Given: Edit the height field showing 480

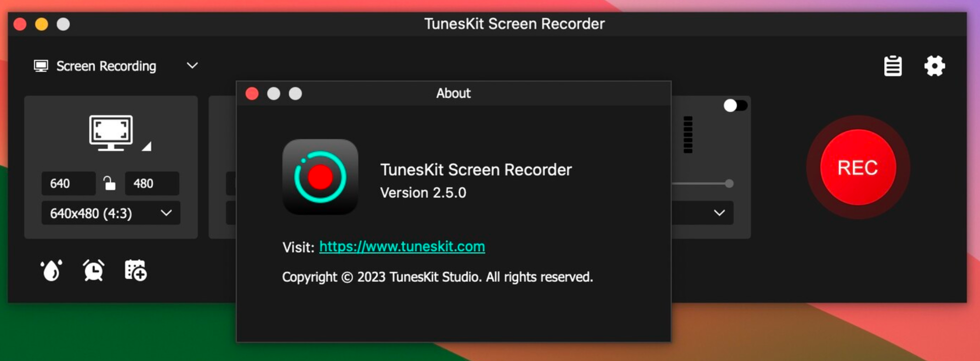Looking at the screenshot, I should [x=152, y=183].
